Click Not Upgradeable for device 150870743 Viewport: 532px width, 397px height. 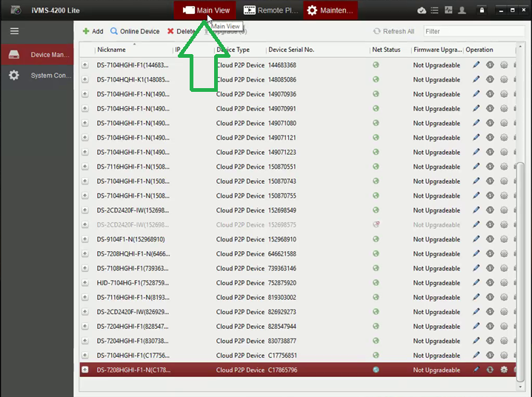436,181
